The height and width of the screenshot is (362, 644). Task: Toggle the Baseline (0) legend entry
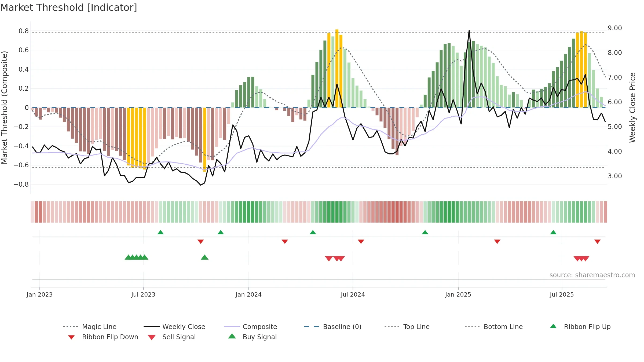(x=333, y=327)
